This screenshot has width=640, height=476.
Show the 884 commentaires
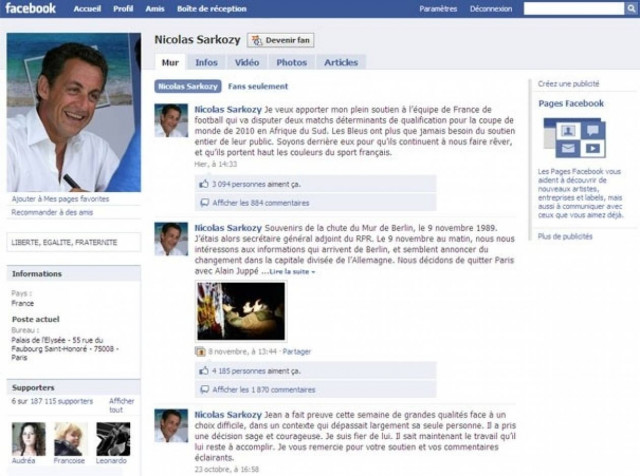[x=261, y=203]
